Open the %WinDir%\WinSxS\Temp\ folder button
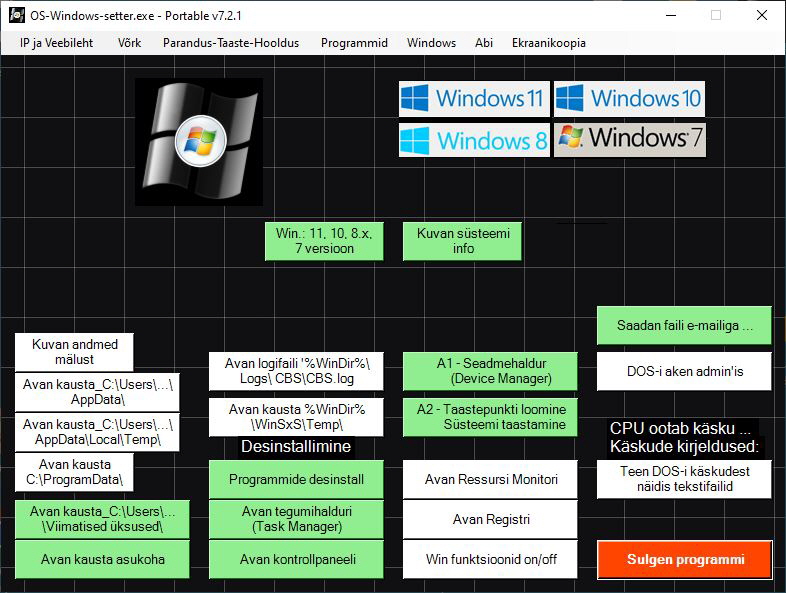The width and height of the screenshot is (786, 593). (x=296, y=417)
